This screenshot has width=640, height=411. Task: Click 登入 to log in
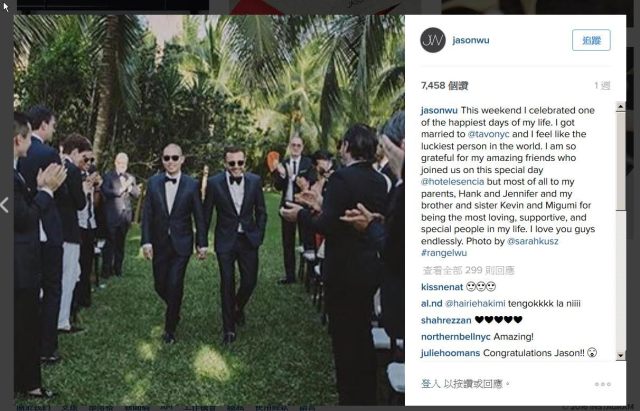pyautogui.click(x=431, y=384)
